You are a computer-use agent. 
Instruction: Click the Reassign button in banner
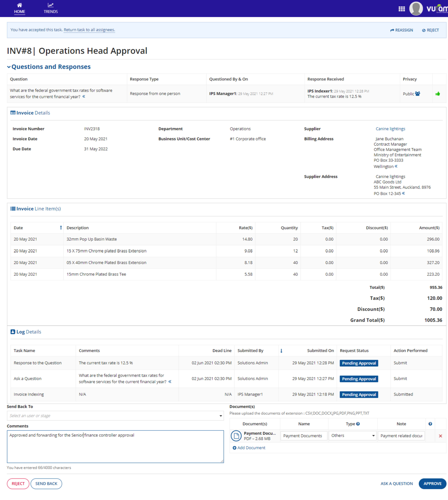pyautogui.click(x=401, y=30)
